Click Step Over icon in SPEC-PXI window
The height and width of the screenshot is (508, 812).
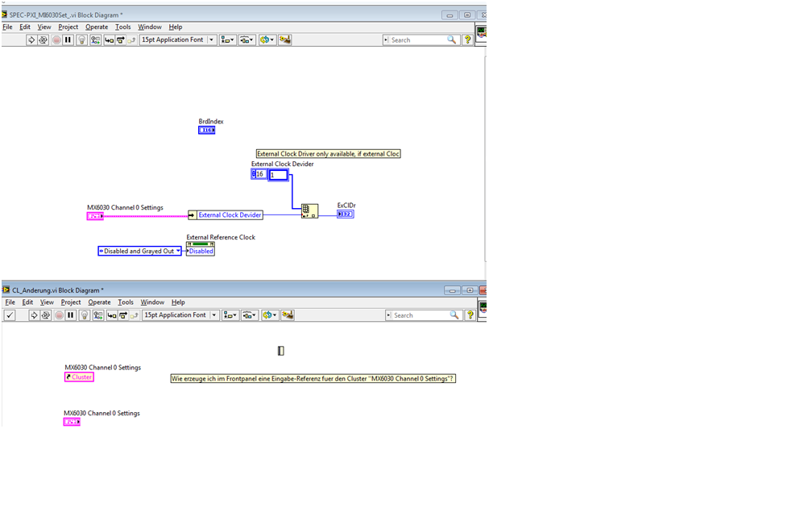[121, 40]
